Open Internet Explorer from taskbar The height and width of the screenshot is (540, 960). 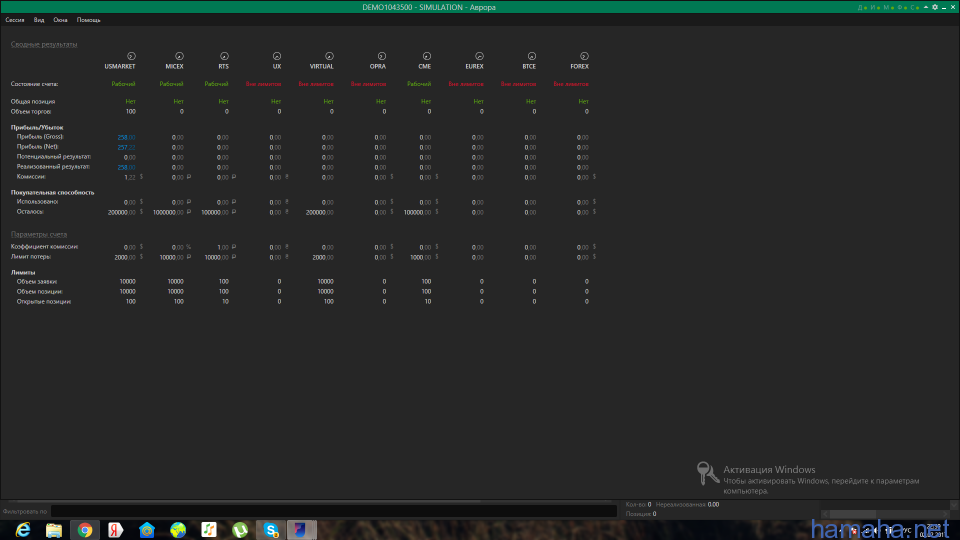[23, 530]
